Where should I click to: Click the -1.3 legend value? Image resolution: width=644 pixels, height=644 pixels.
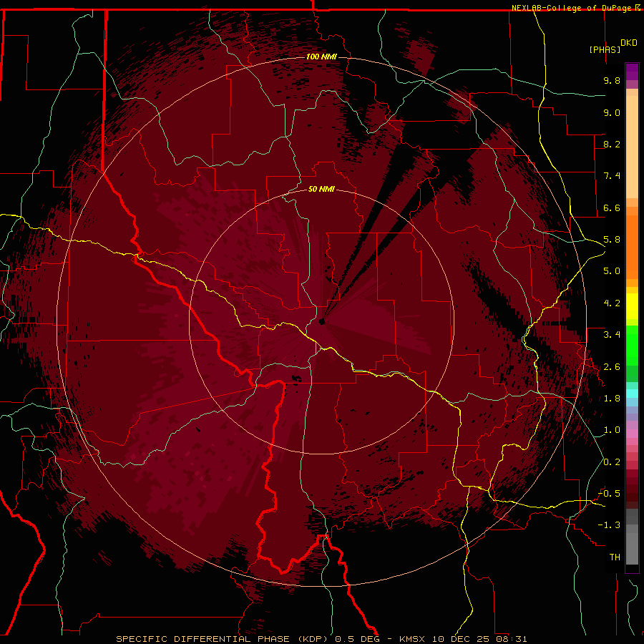click(x=609, y=525)
